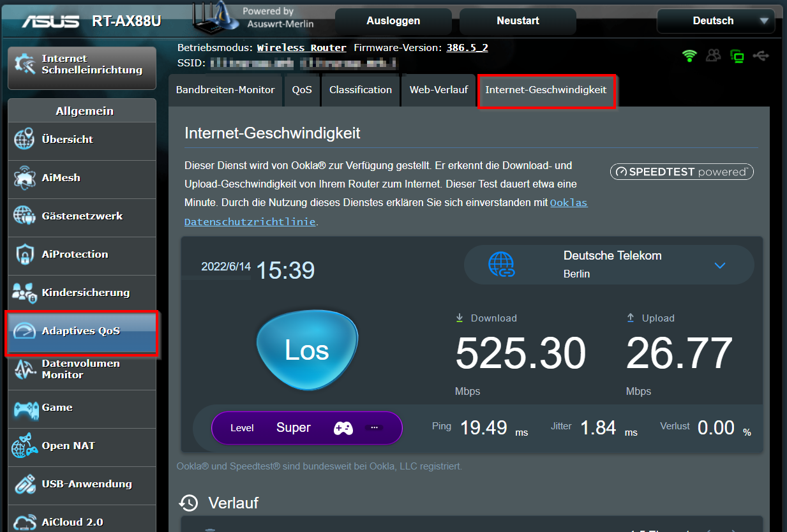Open the Classification tab

point(361,90)
